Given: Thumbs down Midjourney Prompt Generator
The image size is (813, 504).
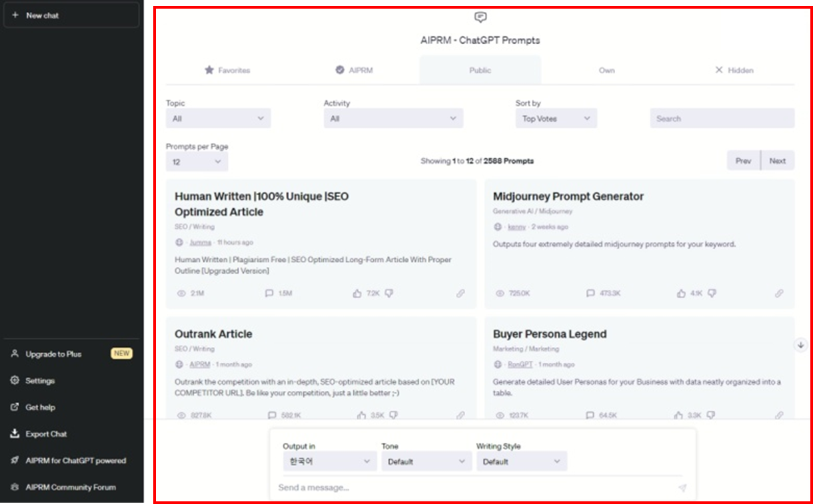Looking at the screenshot, I should 712,293.
